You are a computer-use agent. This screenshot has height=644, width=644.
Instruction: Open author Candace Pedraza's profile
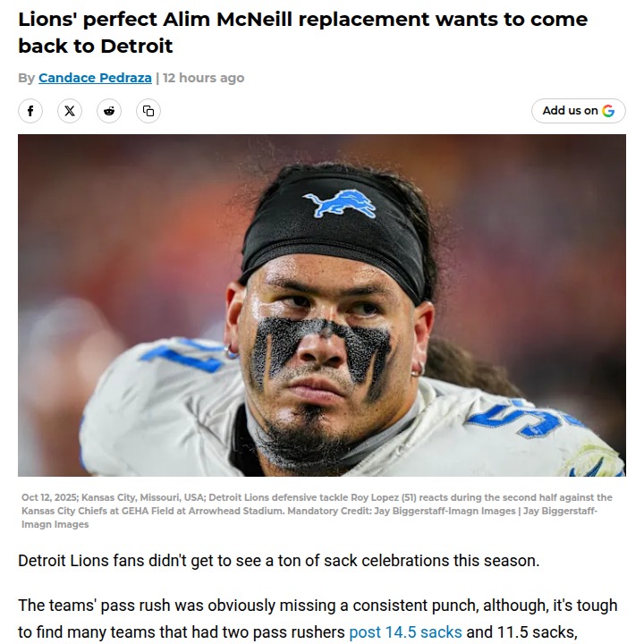[95, 78]
